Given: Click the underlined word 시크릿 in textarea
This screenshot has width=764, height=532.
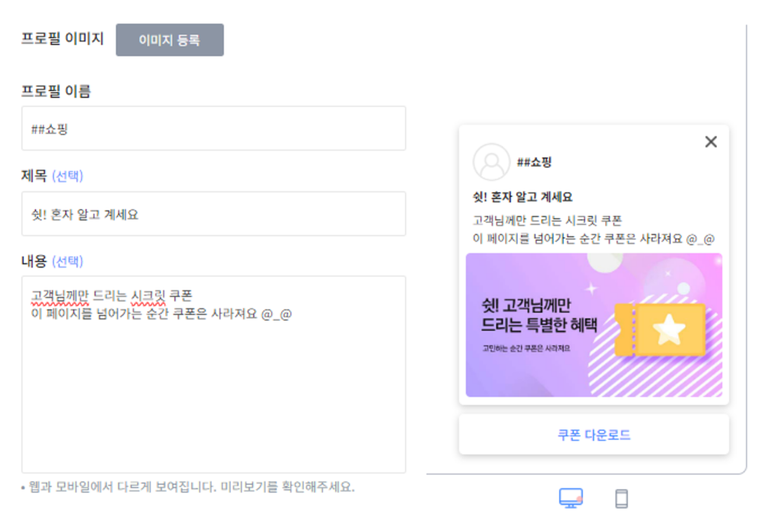Looking at the screenshot, I should tap(148, 296).
